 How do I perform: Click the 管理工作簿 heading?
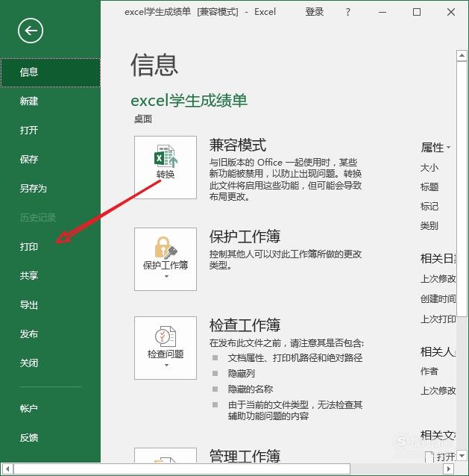click(x=245, y=457)
